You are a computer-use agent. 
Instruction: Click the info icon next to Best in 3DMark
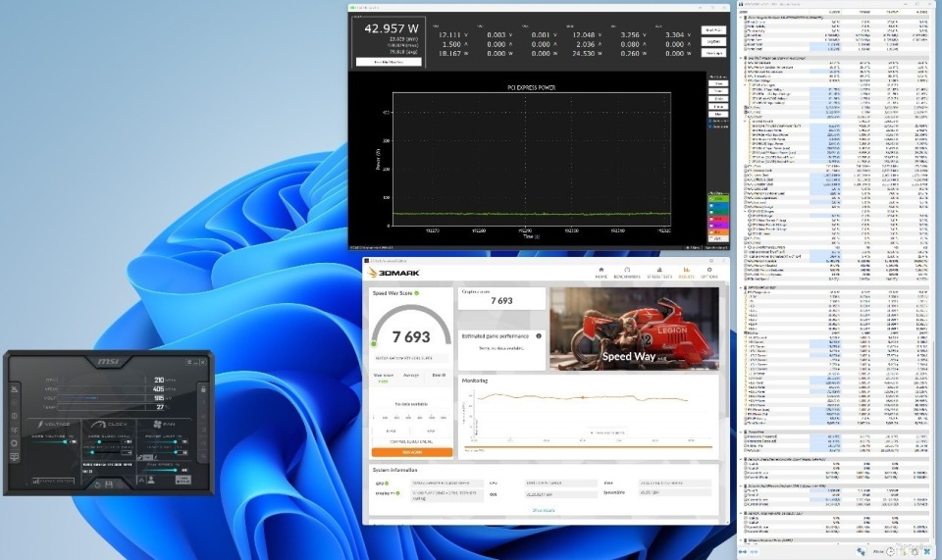(444, 376)
